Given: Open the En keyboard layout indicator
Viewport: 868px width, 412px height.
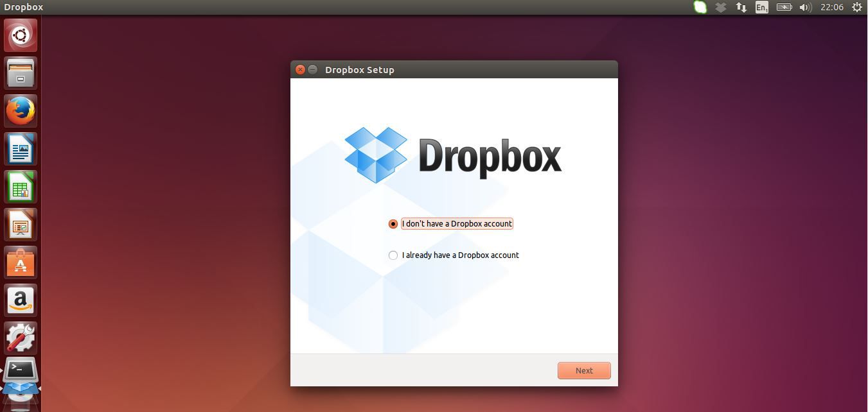Looking at the screenshot, I should point(762,7).
